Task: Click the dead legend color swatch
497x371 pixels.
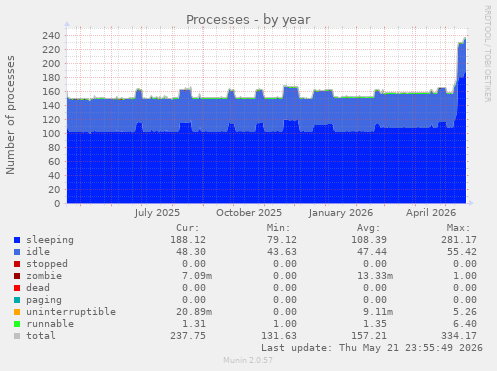Action: tap(17, 288)
